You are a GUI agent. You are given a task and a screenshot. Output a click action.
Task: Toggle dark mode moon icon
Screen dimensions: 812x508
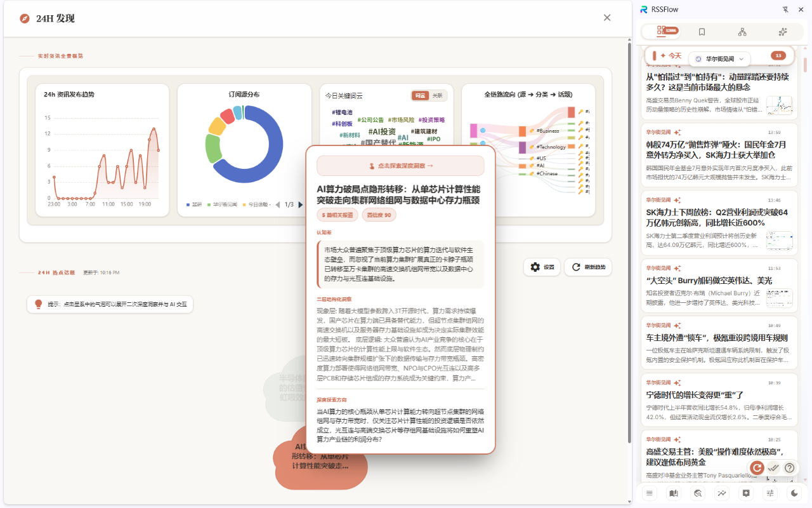794,493
